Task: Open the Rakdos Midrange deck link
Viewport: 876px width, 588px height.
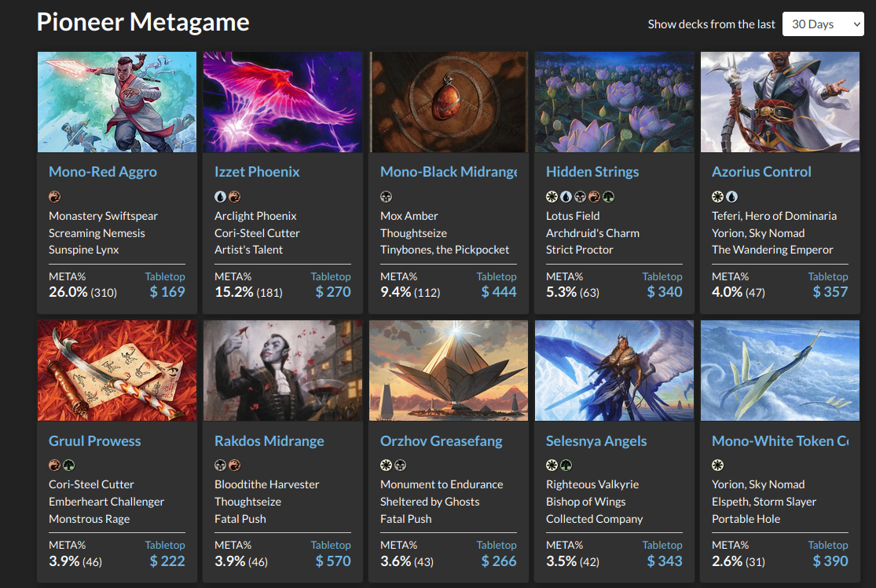Action: point(269,440)
